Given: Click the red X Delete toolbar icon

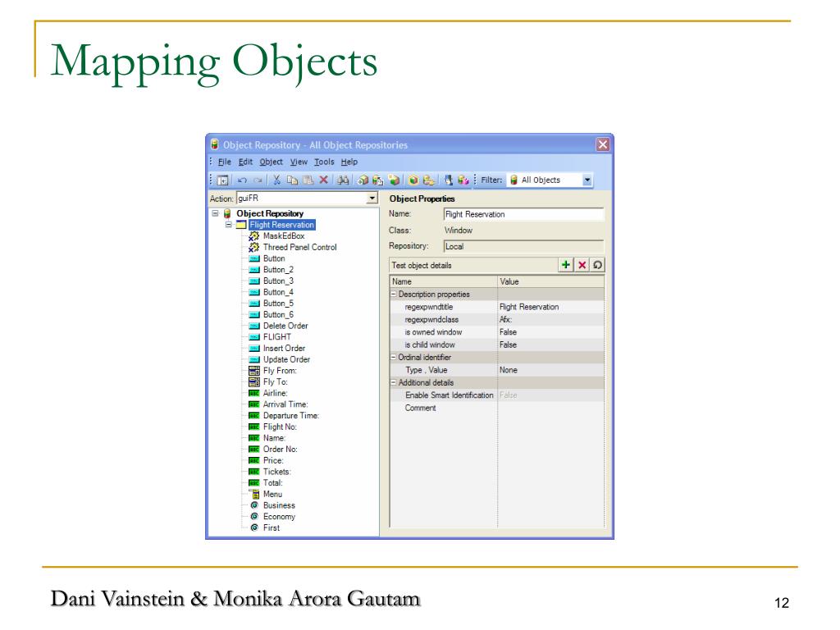Looking at the screenshot, I should pyautogui.click(x=323, y=180).
